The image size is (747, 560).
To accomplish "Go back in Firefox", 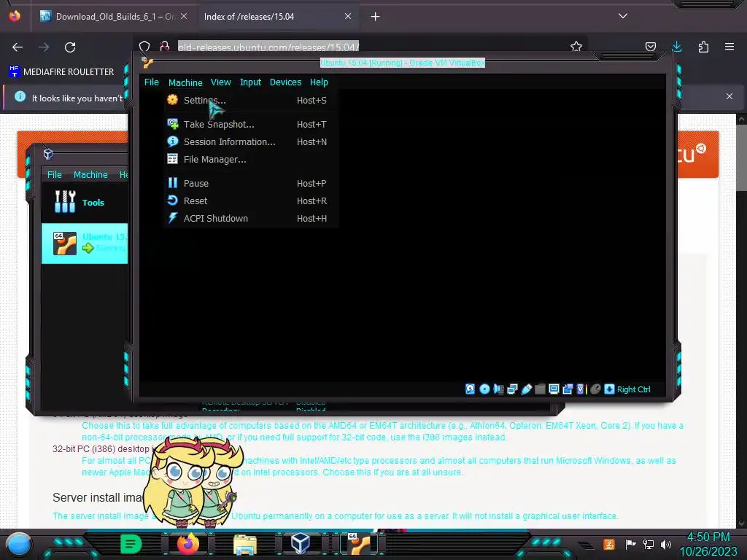I will coord(18,47).
